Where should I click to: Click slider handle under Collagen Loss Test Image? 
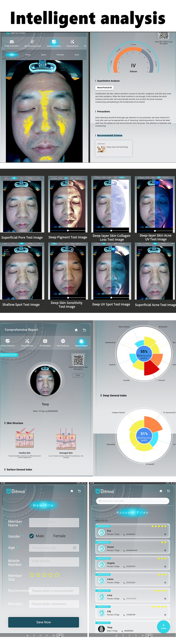pos(111,230)
